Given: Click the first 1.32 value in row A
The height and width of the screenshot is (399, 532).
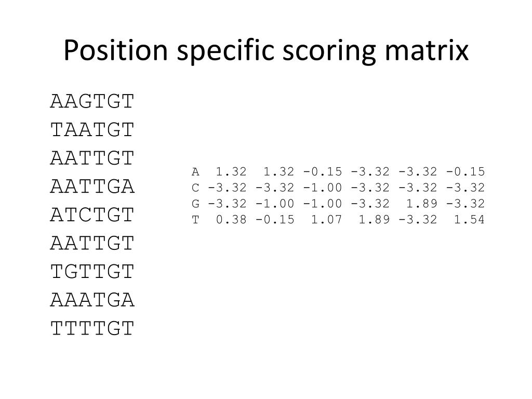Looking at the screenshot, I should click(x=231, y=171).
